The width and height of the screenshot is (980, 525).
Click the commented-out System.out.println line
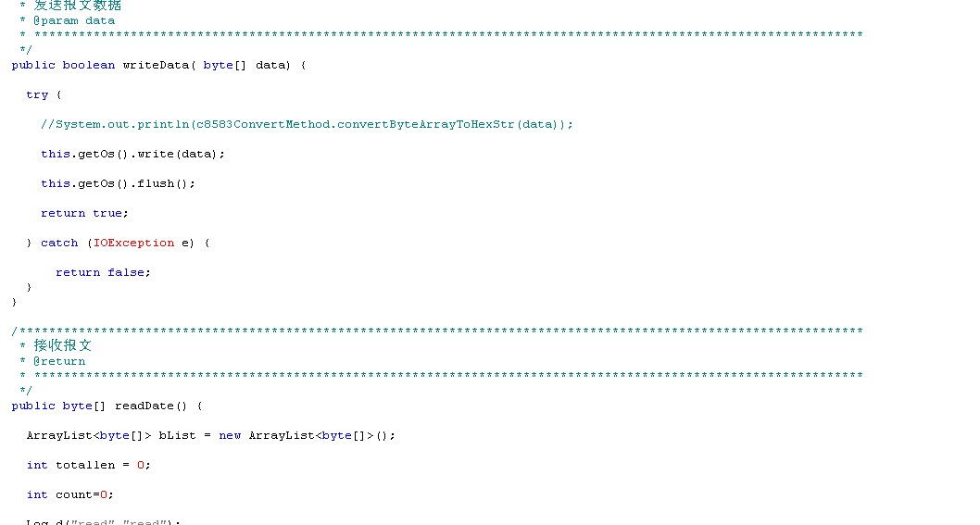(307, 124)
